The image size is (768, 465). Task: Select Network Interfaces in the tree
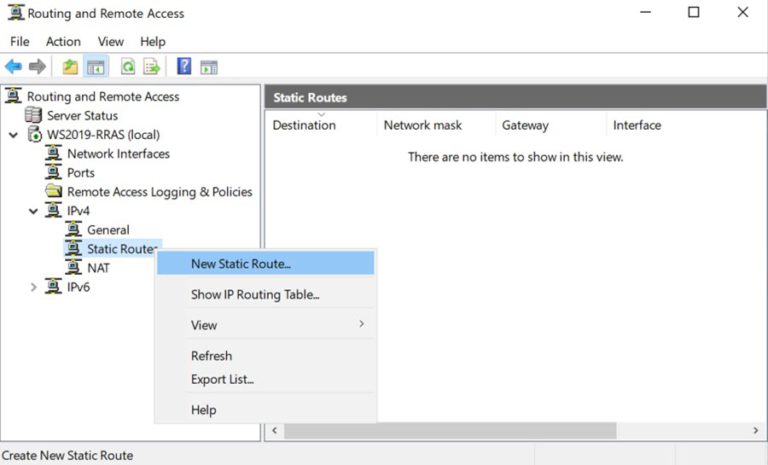(119, 154)
